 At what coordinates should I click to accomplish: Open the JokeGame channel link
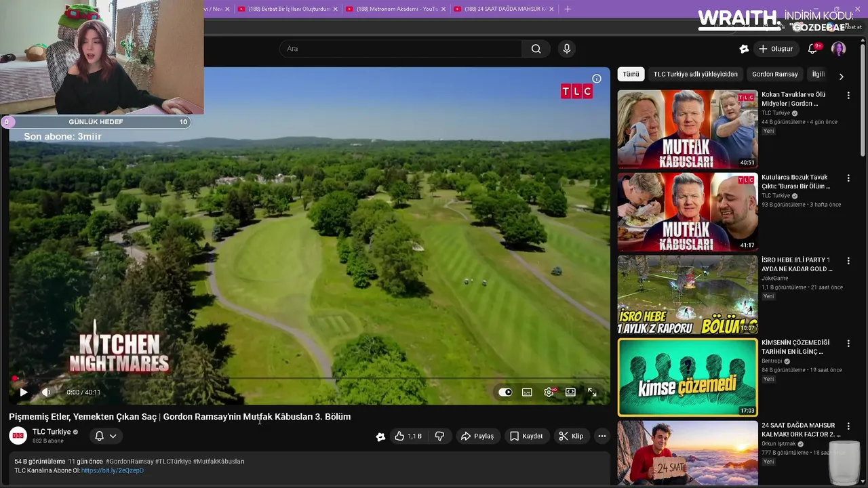click(x=774, y=279)
